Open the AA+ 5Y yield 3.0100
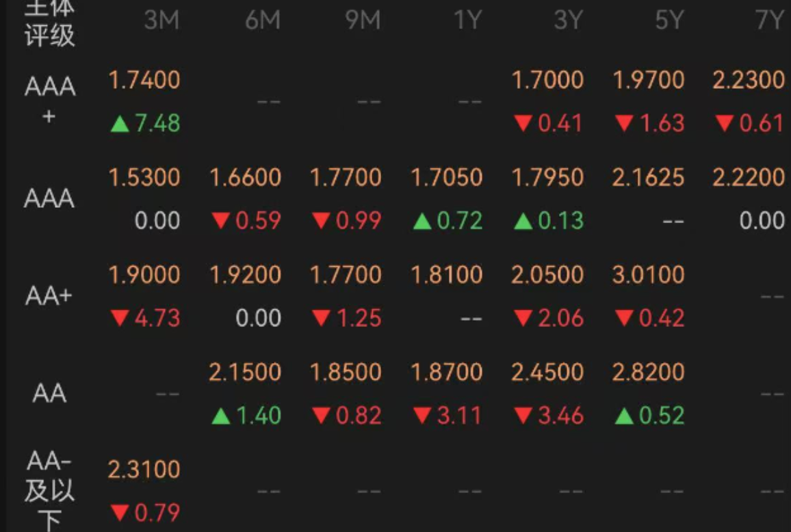Screen dimensions: 791x532 tap(649, 275)
